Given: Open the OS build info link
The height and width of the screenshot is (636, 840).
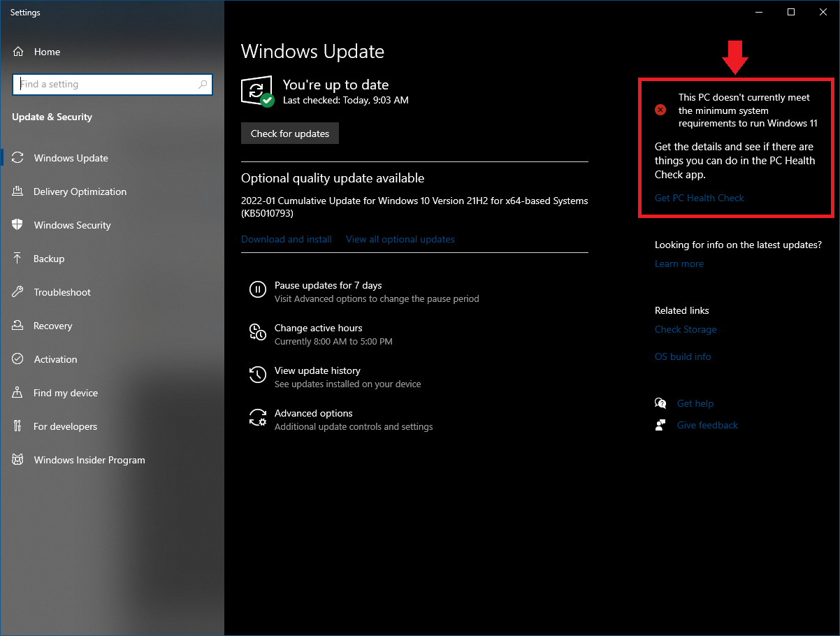Looking at the screenshot, I should [683, 356].
